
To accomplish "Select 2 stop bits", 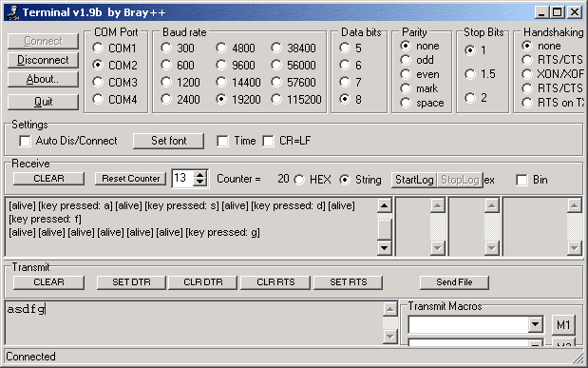I will click(x=476, y=98).
